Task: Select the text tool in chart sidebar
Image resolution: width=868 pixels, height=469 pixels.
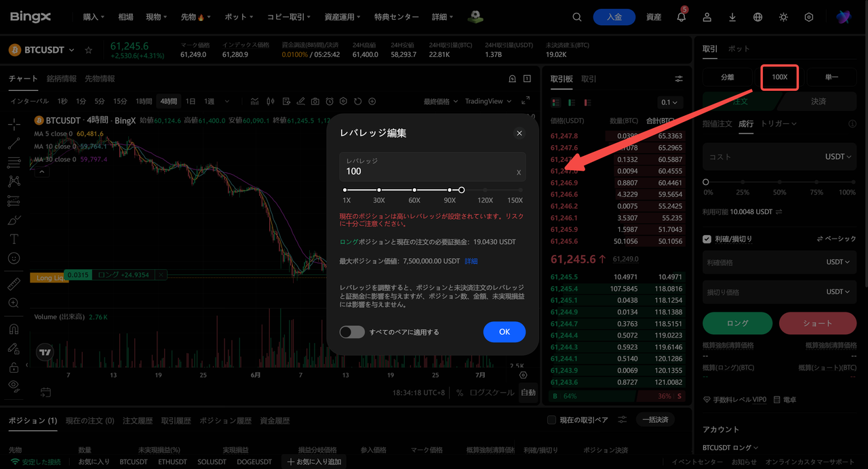Action: pos(14,239)
